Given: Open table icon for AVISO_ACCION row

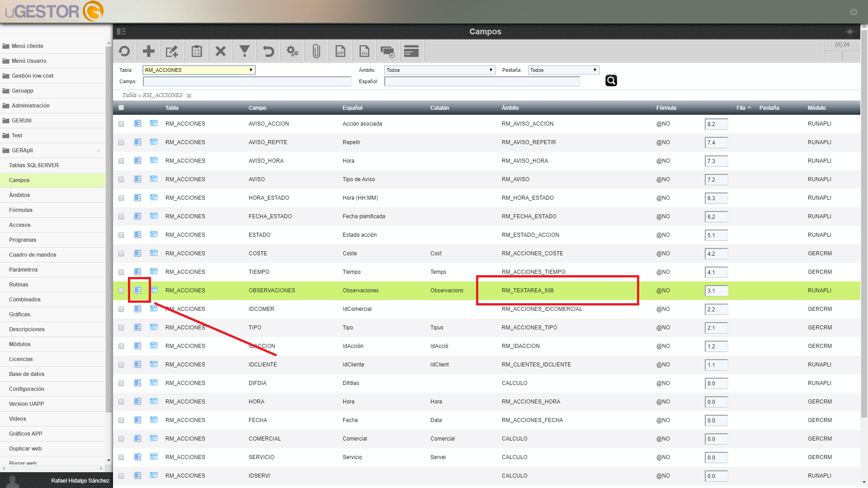Looking at the screenshot, I should pyautogui.click(x=154, y=123).
